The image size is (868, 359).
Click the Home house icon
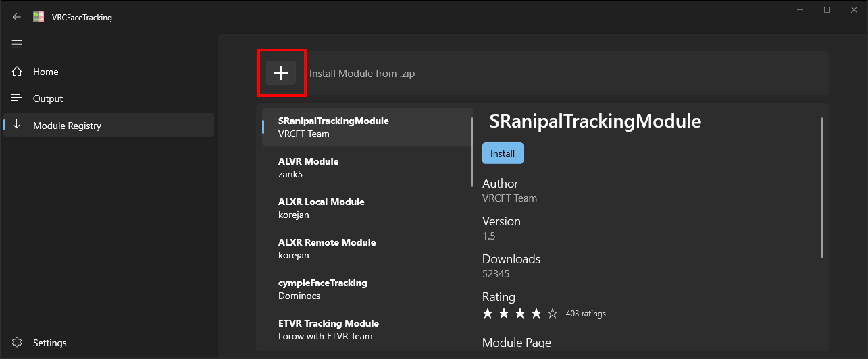coord(17,72)
